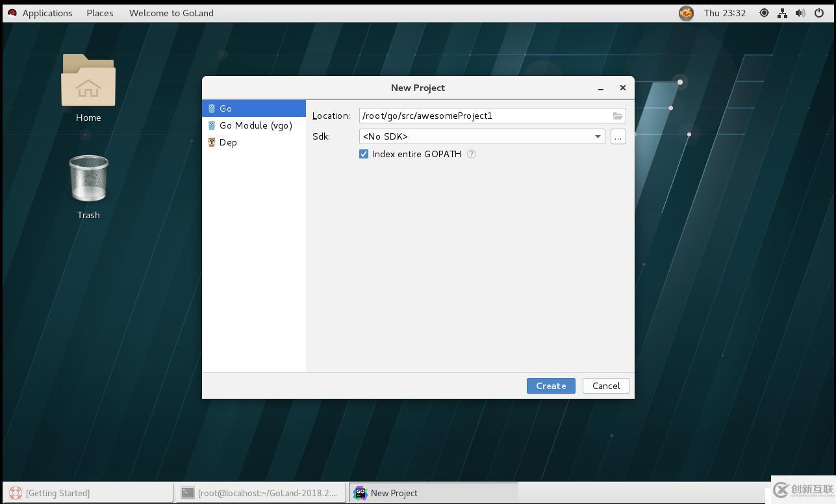836x504 pixels.
Task: Click the Go Module gopher icon
Action: tap(212, 125)
